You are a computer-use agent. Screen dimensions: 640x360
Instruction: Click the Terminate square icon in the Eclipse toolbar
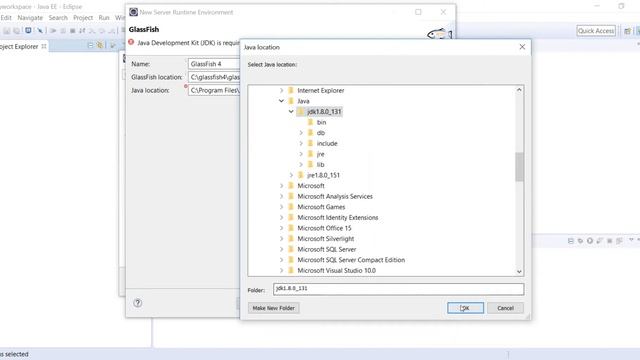point(73,31)
